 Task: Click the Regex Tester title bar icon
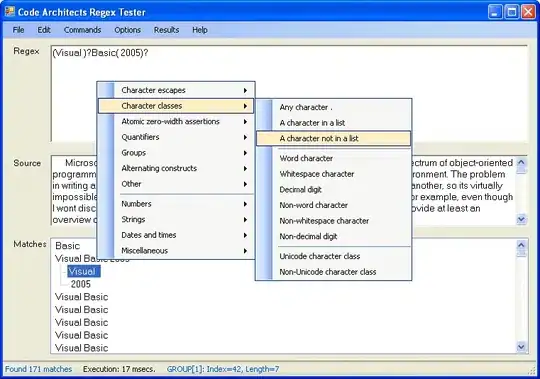click(10, 12)
